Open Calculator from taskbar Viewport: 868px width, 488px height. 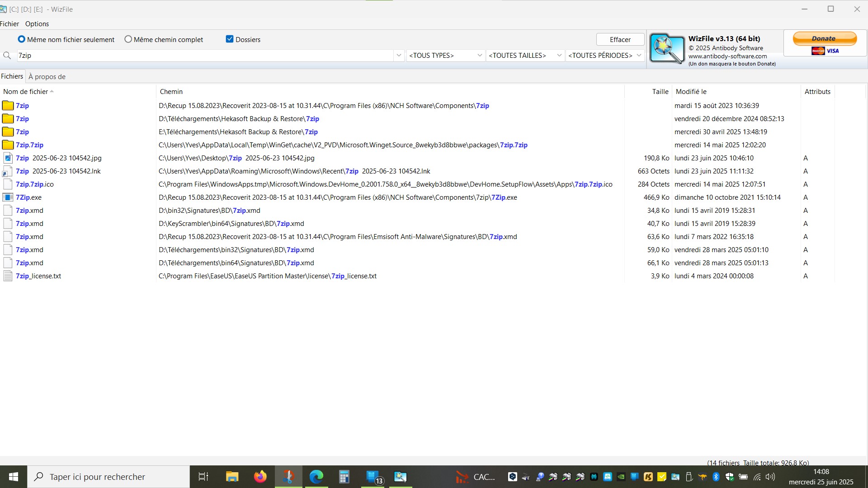tap(344, 477)
